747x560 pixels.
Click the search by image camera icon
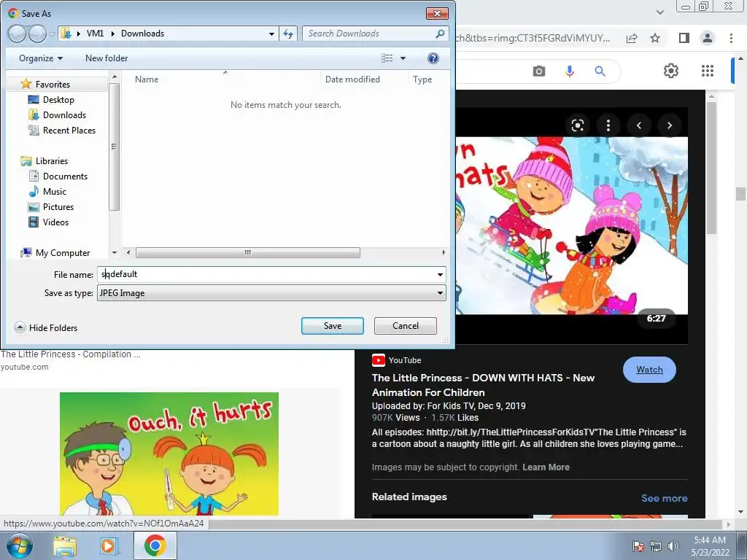[539, 71]
